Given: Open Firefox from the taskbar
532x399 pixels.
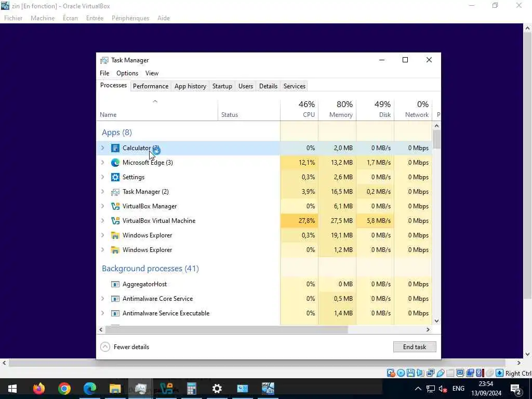Looking at the screenshot, I should tap(38, 389).
